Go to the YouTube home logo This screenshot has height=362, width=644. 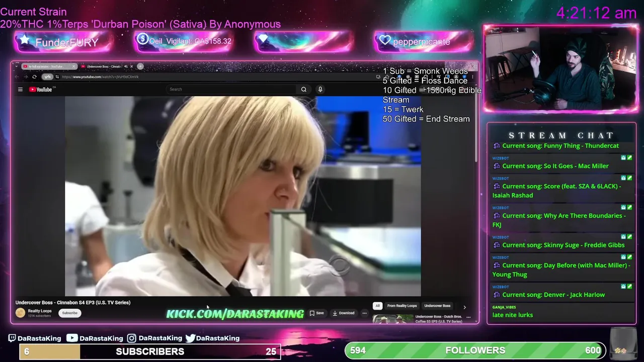point(41,89)
